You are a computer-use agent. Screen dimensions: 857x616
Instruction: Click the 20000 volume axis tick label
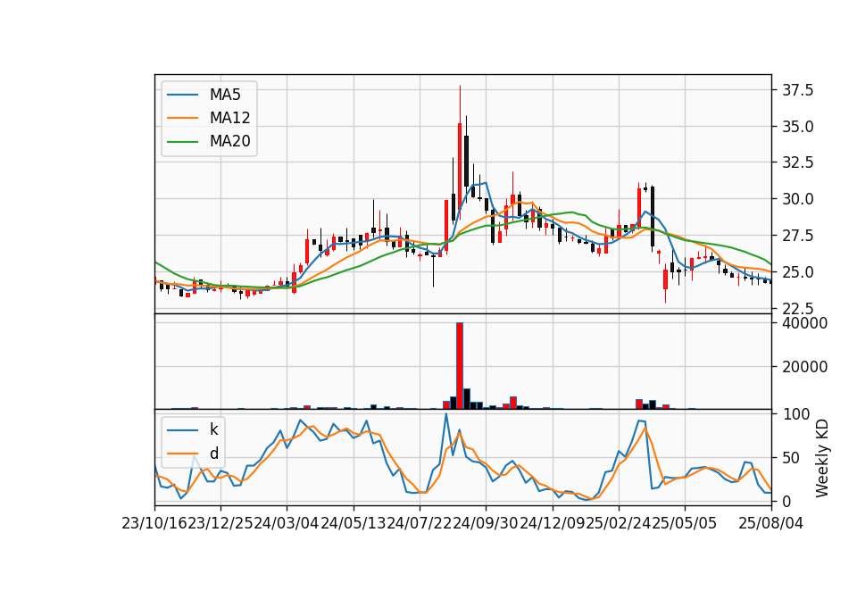804,367
